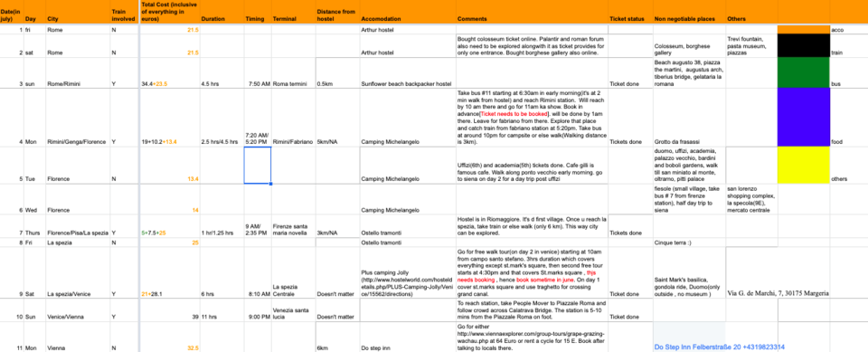Click the yellow others legend cell
Viewport: 868px width, 352px height.
point(803,165)
